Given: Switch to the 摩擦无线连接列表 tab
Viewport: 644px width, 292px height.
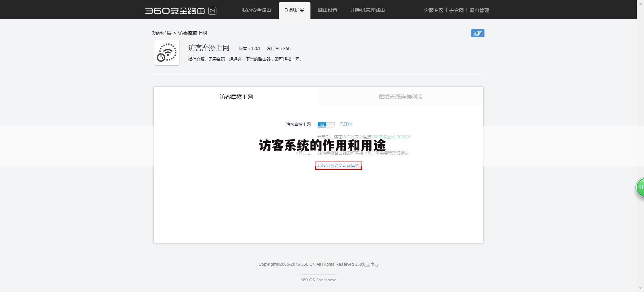Looking at the screenshot, I should pos(401,97).
